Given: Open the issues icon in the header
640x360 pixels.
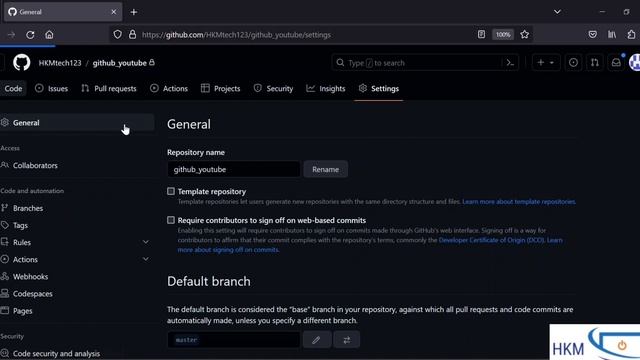Looking at the screenshot, I should pos(573,63).
